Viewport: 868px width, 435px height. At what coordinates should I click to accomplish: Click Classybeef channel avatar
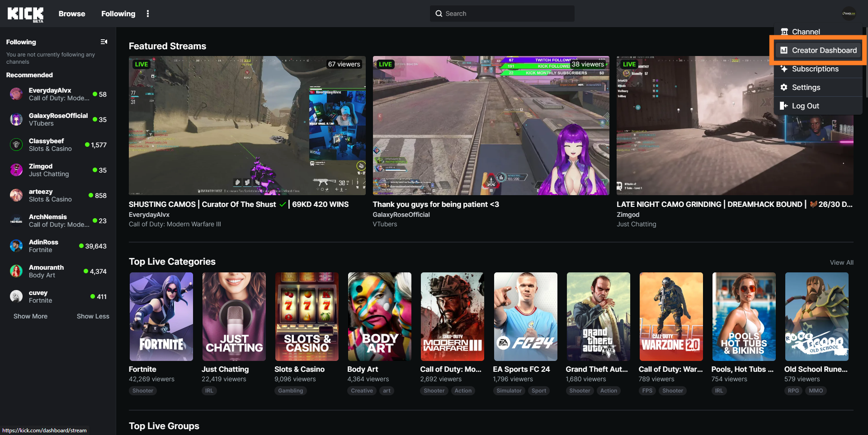click(x=16, y=145)
